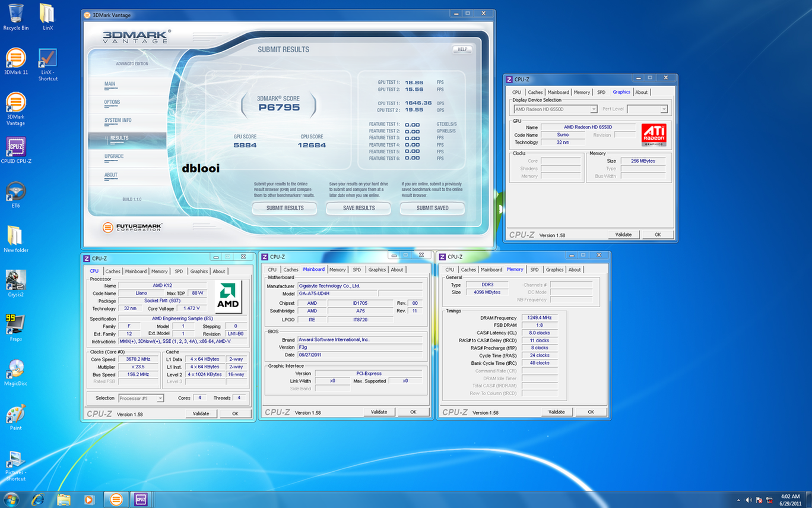Screen dimensions: 812x508
Task: Select OPTIONS in 3DMark Vantage sidebar
Action: coord(112,102)
